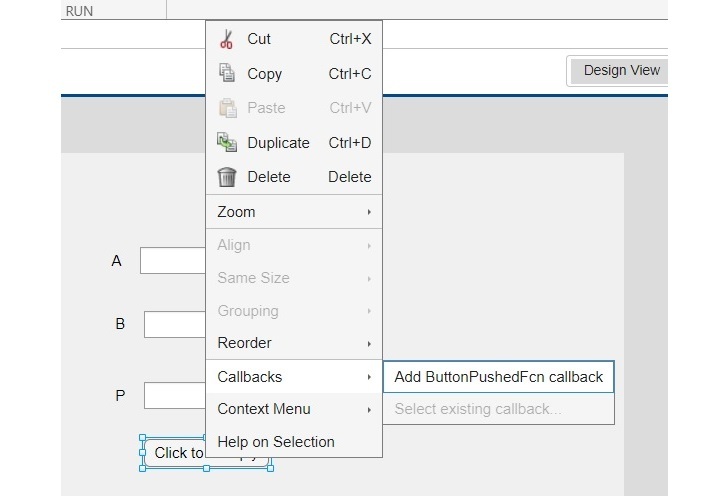Expand the Zoom submenu arrow

tap(369, 212)
